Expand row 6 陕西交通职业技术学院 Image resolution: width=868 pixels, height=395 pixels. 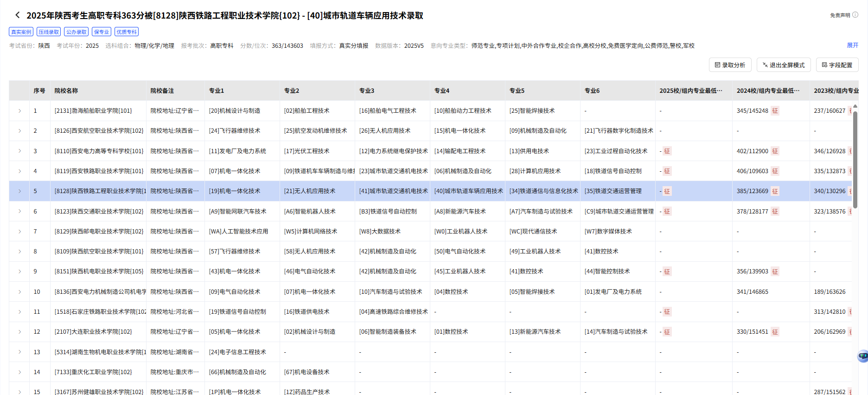pos(19,211)
